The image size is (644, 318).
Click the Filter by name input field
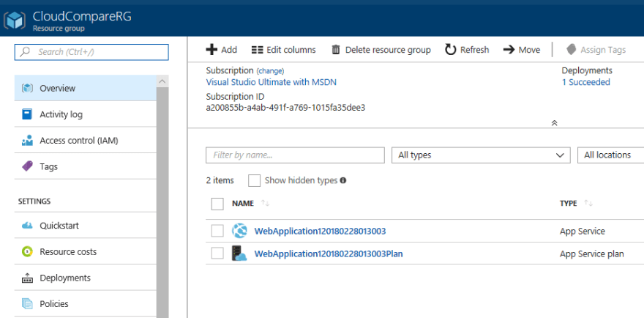click(x=295, y=155)
